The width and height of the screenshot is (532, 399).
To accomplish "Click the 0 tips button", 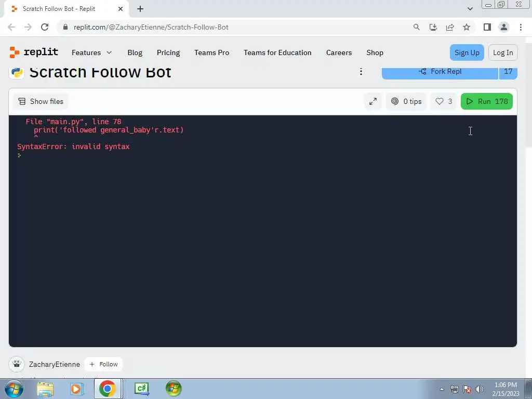I will pos(406,101).
